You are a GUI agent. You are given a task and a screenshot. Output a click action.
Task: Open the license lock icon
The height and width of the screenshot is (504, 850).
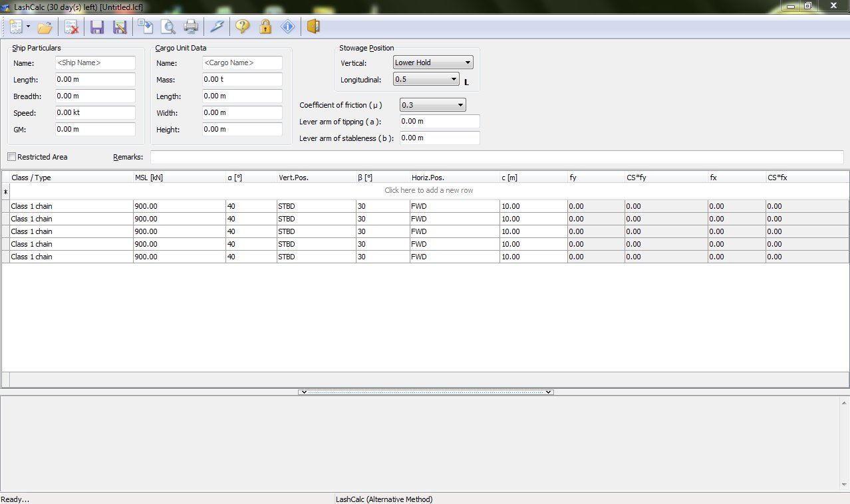265,27
